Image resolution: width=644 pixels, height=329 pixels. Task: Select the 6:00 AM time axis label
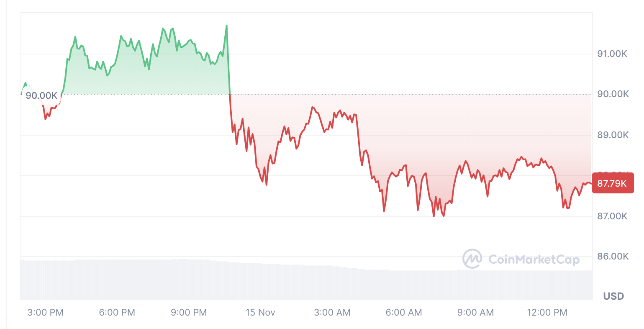click(x=404, y=312)
